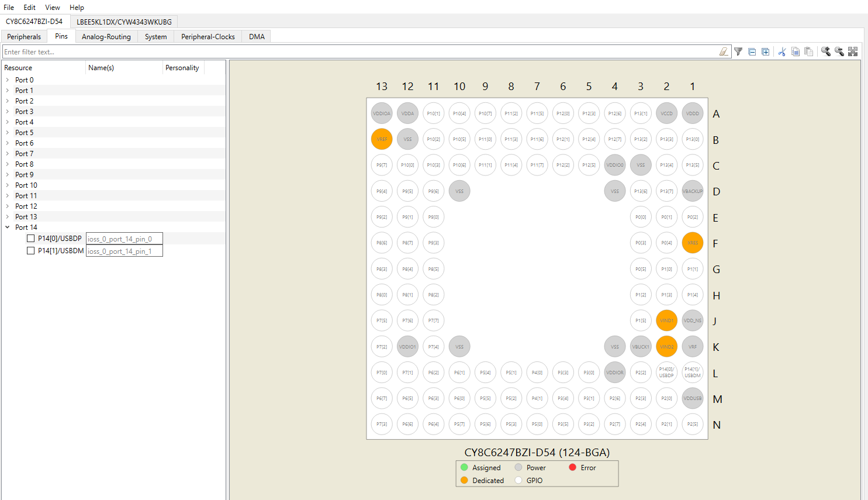Click the Personality column header

tap(183, 68)
